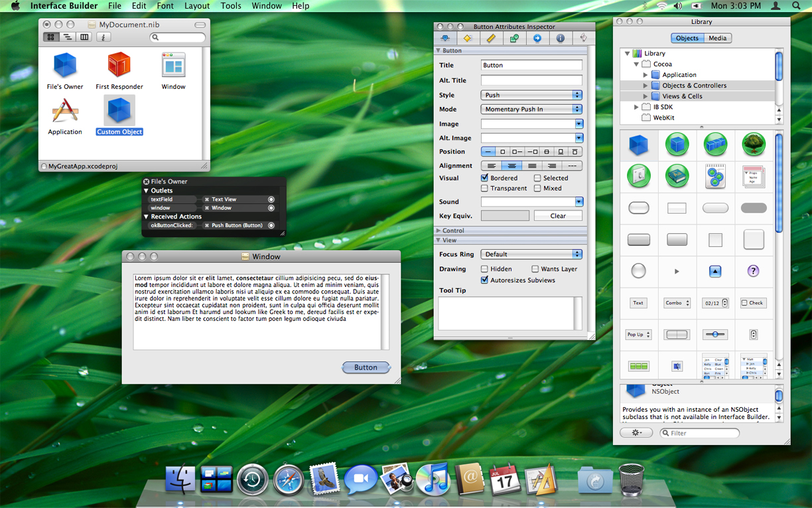Pick the Check box object in Library
Viewport: 812px width, 508px height.
pos(753,303)
